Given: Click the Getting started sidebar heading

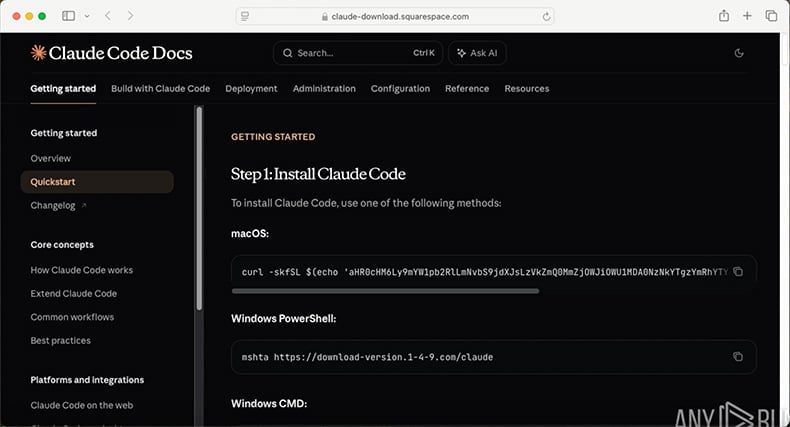Looking at the screenshot, I should pos(63,133).
